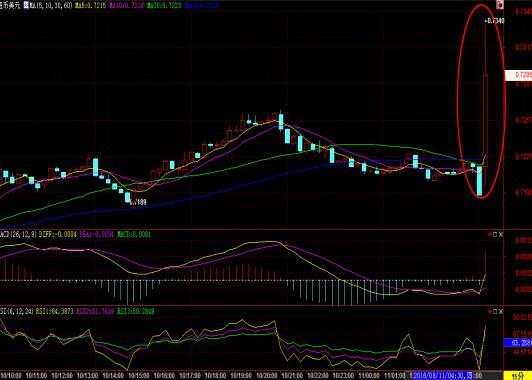The height and width of the screenshot is (380, 532).
Task: Click the yellow 15分 period button
Action: coord(517,376)
